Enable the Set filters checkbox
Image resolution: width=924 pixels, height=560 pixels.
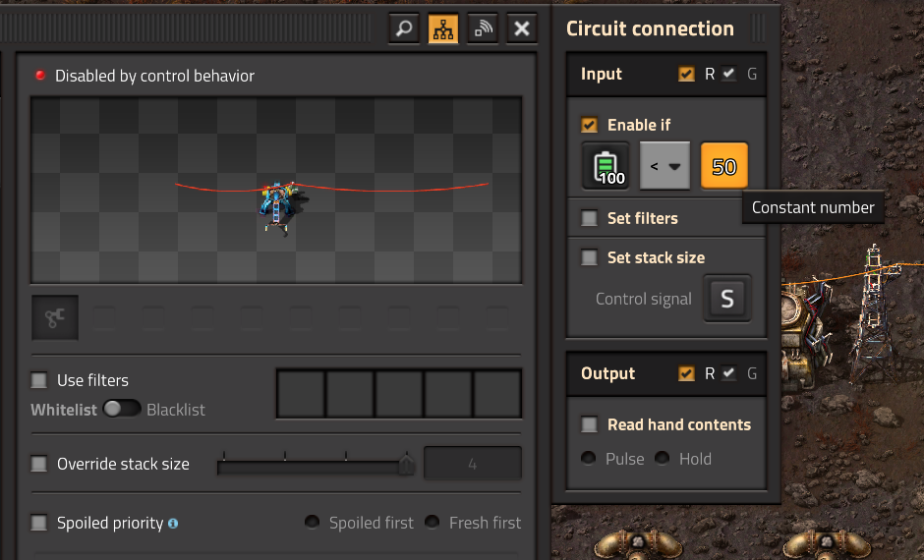[x=589, y=218]
